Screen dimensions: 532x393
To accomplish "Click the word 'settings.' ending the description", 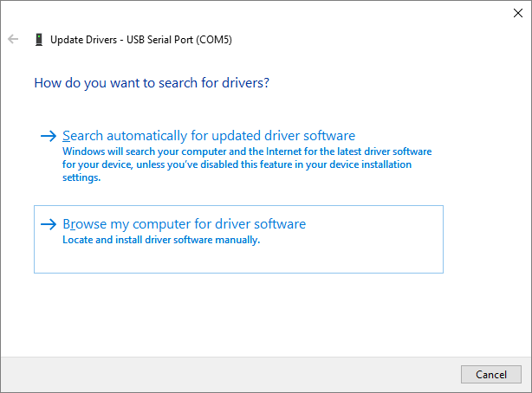I will point(82,178).
